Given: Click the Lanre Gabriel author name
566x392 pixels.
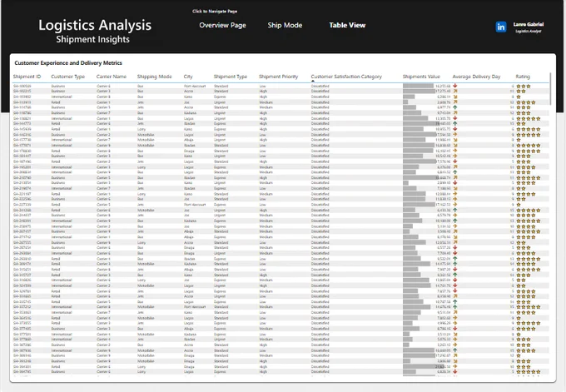Looking at the screenshot, I should 528,24.
